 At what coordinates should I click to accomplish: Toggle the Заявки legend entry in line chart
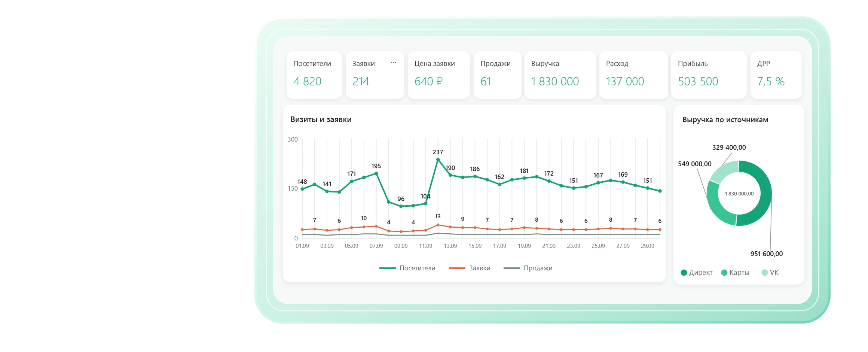pyautogui.click(x=470, y=268)
